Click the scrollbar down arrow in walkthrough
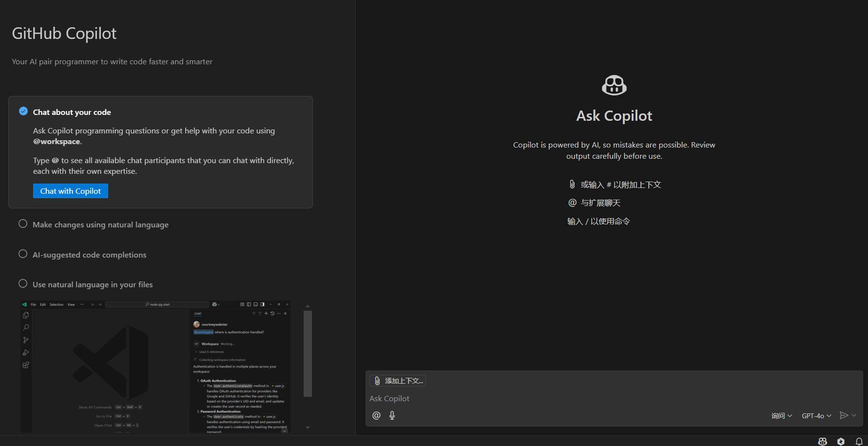The height and width of the screenshot is (446, 868). [308, 427]
